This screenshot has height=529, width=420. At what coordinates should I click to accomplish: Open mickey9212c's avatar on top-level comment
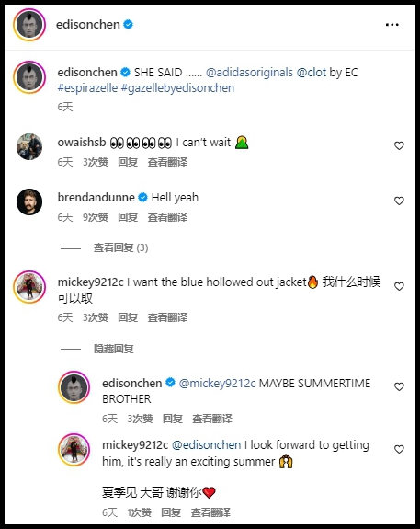pyautogui.click(x=29, y=287)
